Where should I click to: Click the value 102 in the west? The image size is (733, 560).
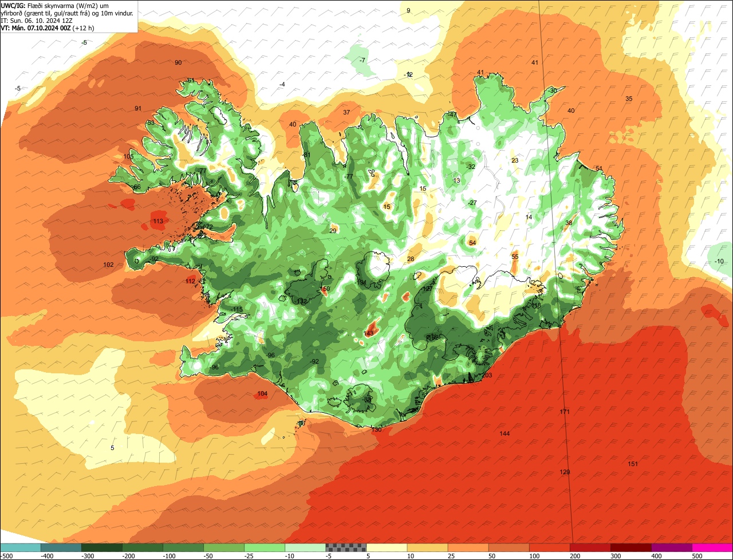coord(108,265)
